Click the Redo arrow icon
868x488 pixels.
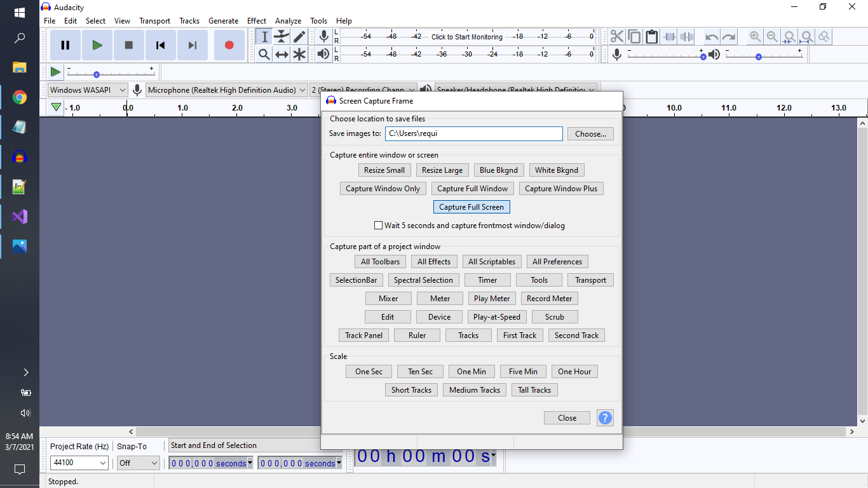729,37
